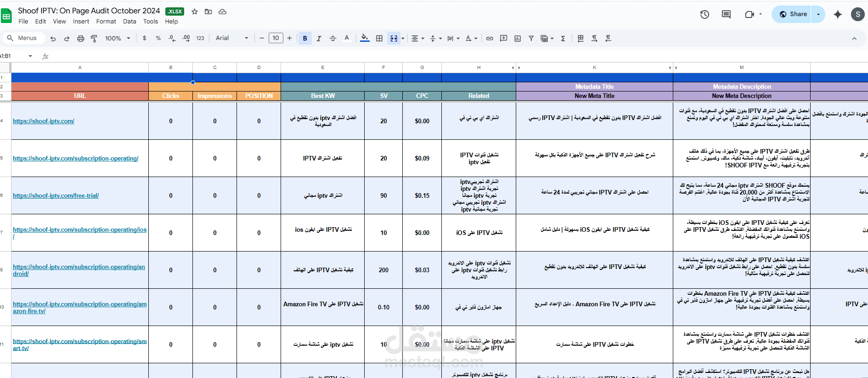Set right-to-left text direction

[x=608, y=38]
